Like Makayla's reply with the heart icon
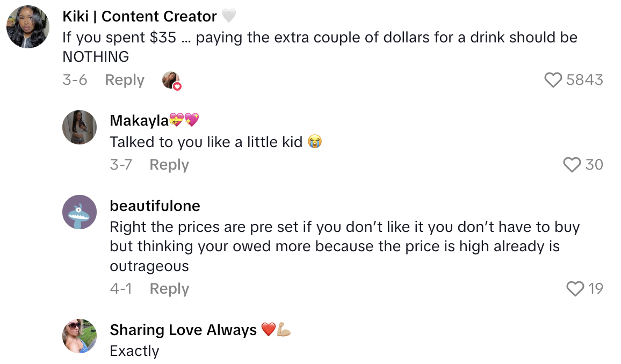Screen dimensions: 621x364 click(x=572, y=164)
